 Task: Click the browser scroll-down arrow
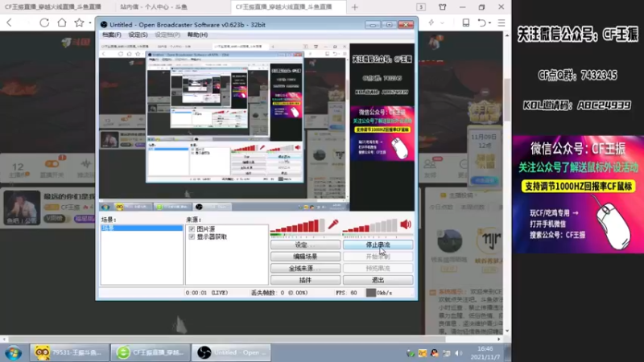point(508,331)
